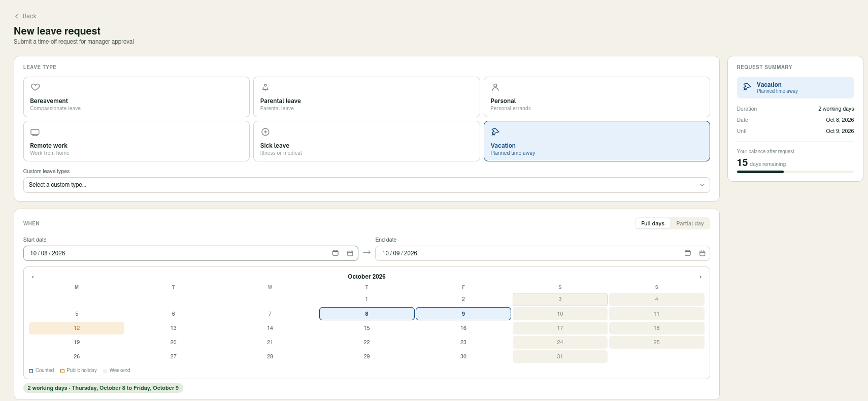Image resolution: width=868 pixels, height=401 pixels.
Task: Click the Personal leave person icon
Action: point(495,87)
